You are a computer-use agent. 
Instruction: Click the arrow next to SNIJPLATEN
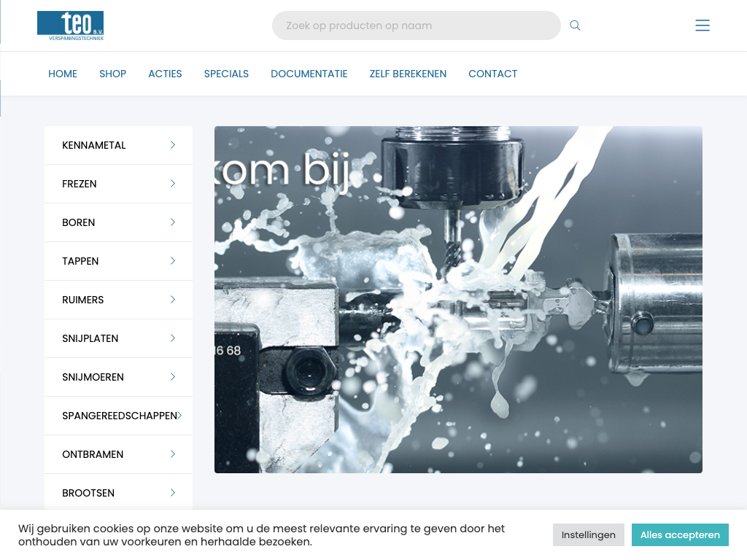point(173,338)
